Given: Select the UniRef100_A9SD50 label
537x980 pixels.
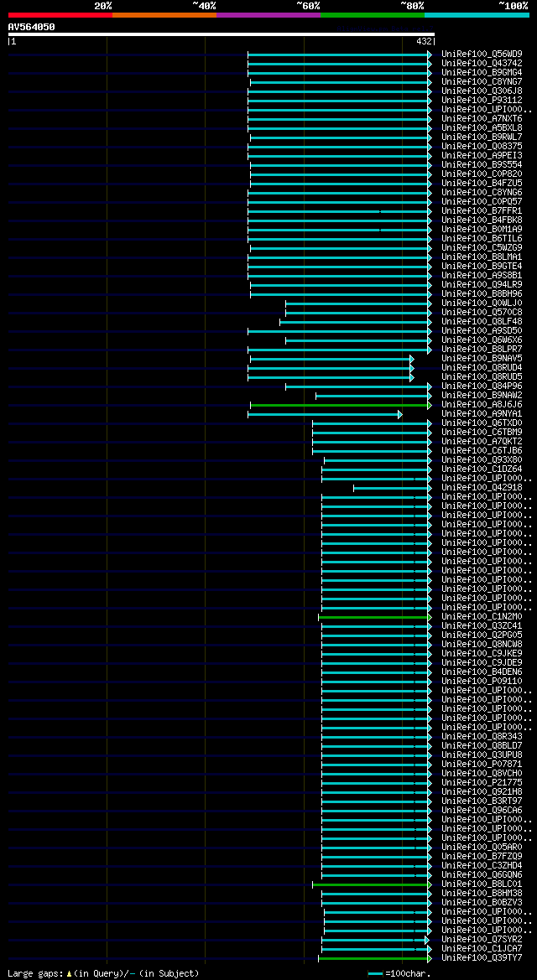Looking at the screenshot, I should click(x=482, y=330).
